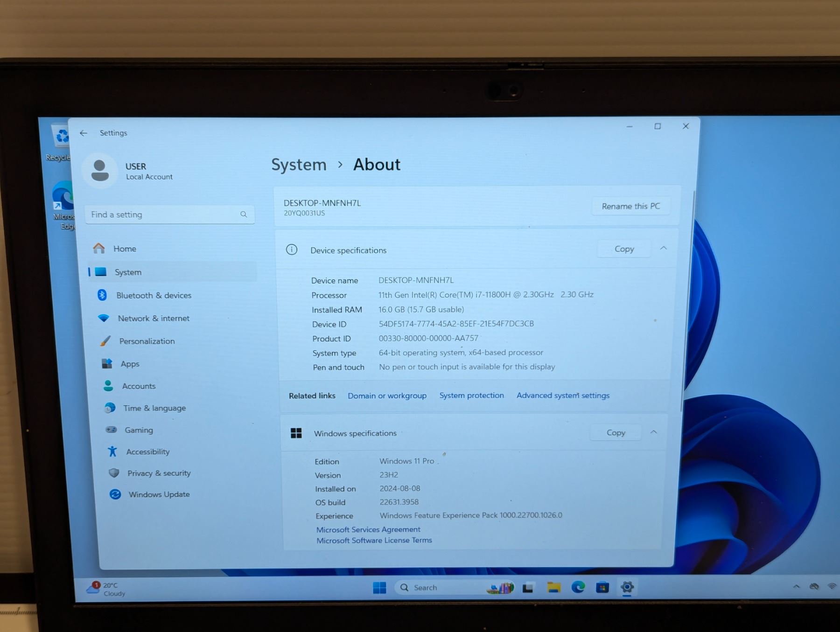Open File Explorer from the taskbar
The height and width of the screenshot is (632, 840).
(553, 587)
